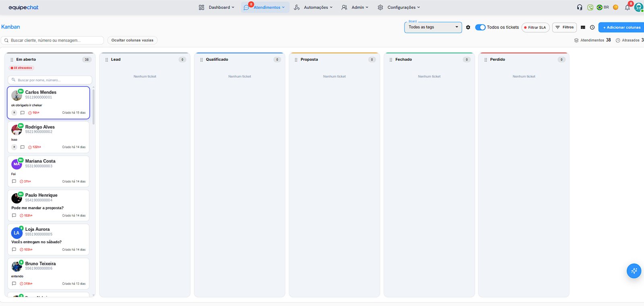Grab the Lead column drag handle
The width and height of the screenshot is (644, 306).
click(x=107, y=60)
